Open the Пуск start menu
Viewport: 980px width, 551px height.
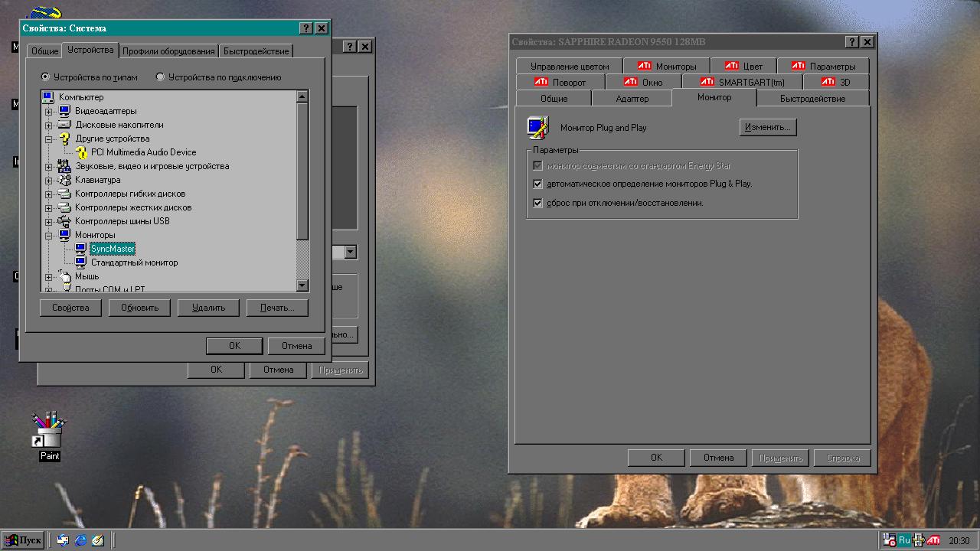[22, 540]
